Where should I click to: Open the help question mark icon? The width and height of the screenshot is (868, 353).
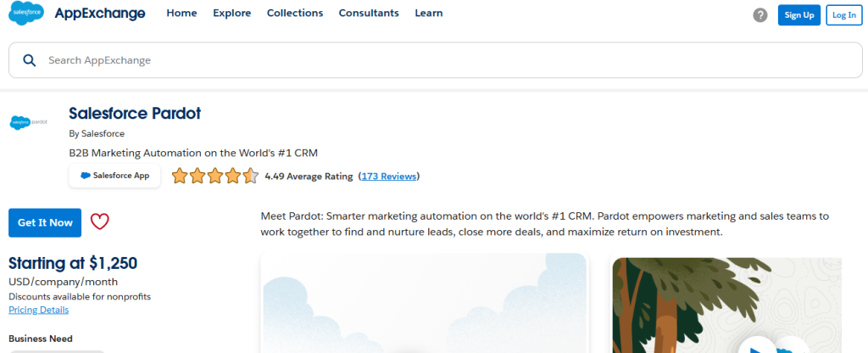(x=760, y=15)
